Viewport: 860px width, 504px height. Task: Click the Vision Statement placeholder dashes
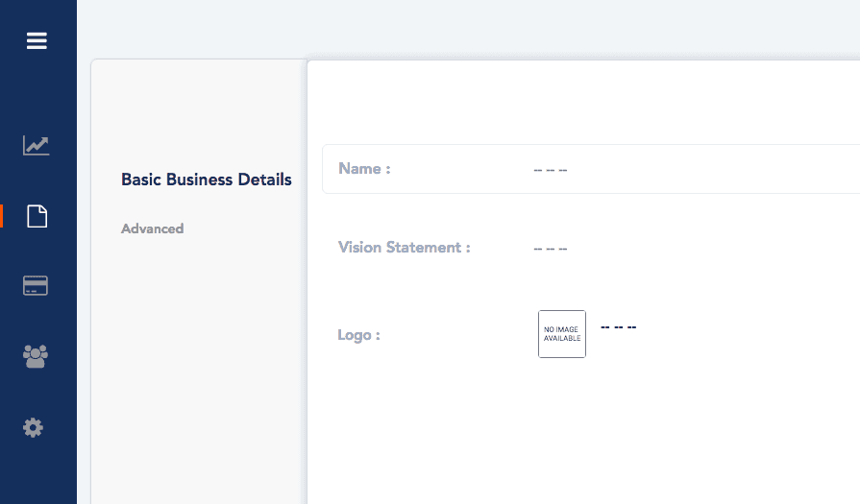[550, 249]
